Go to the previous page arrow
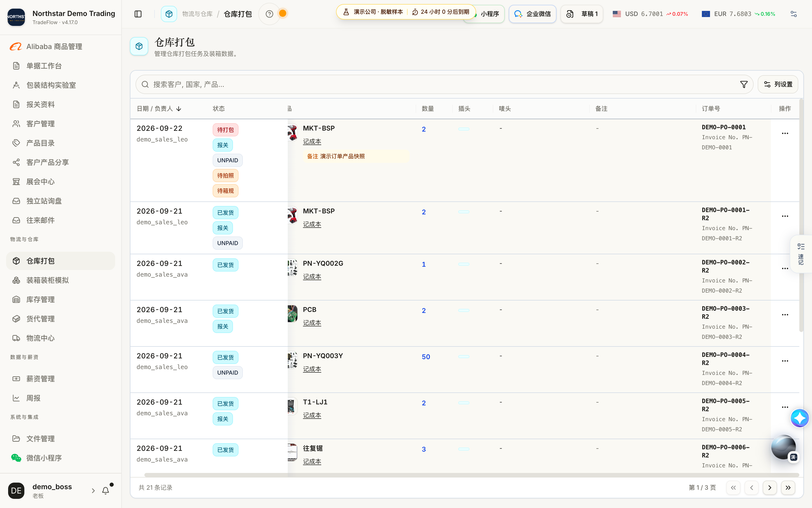This screenshot has height=508, width=812. (x=752, y=487)
